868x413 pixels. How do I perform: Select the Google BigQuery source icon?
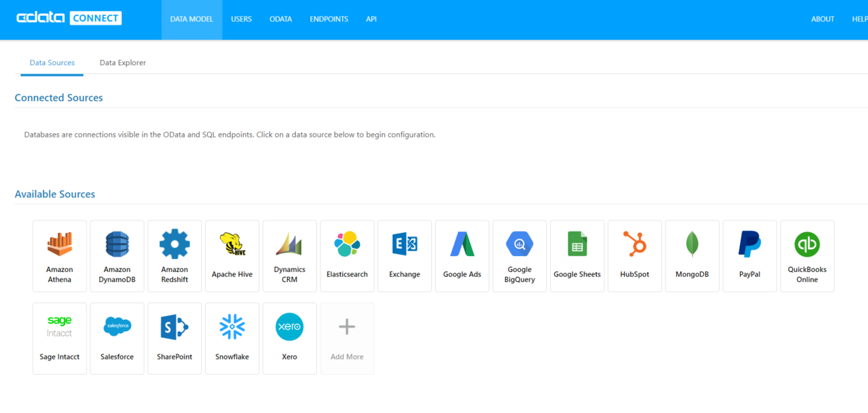pyautogui.click(x=519, y=244)
